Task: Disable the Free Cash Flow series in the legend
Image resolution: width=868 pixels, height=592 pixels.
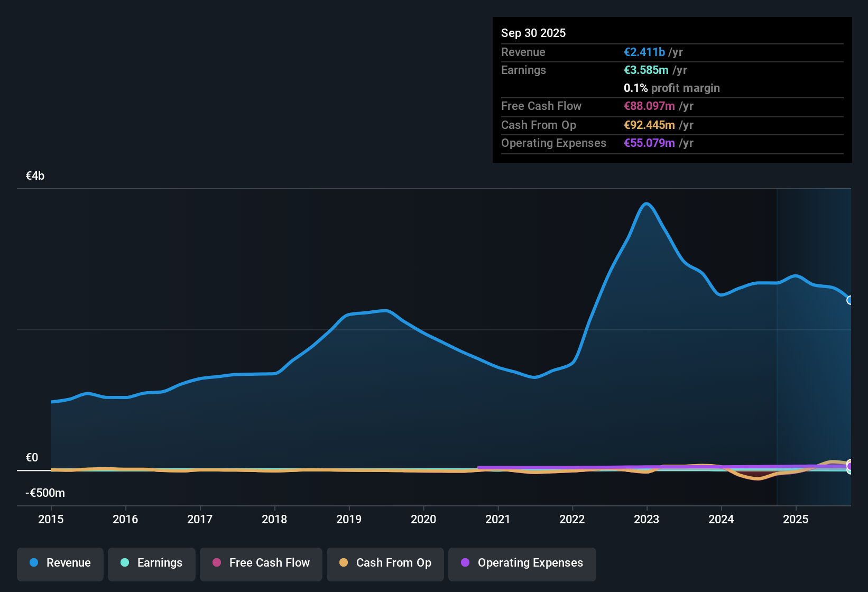Action: point(261,563)
